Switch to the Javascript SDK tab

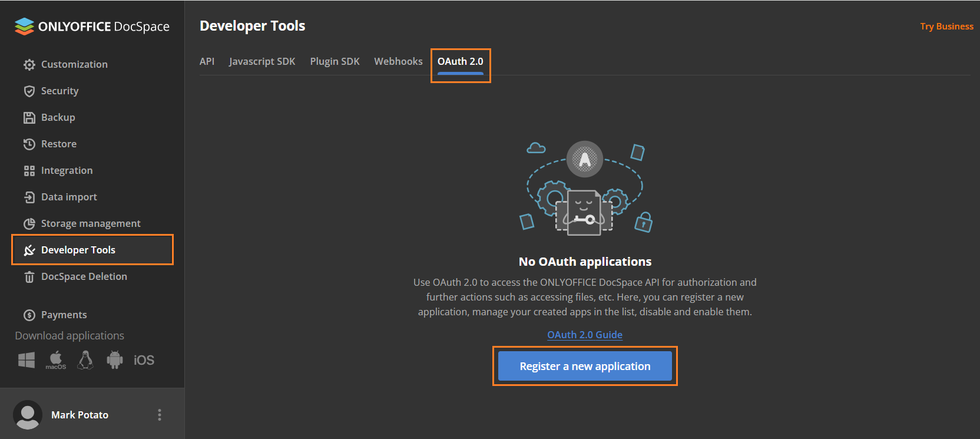point(262,61)
